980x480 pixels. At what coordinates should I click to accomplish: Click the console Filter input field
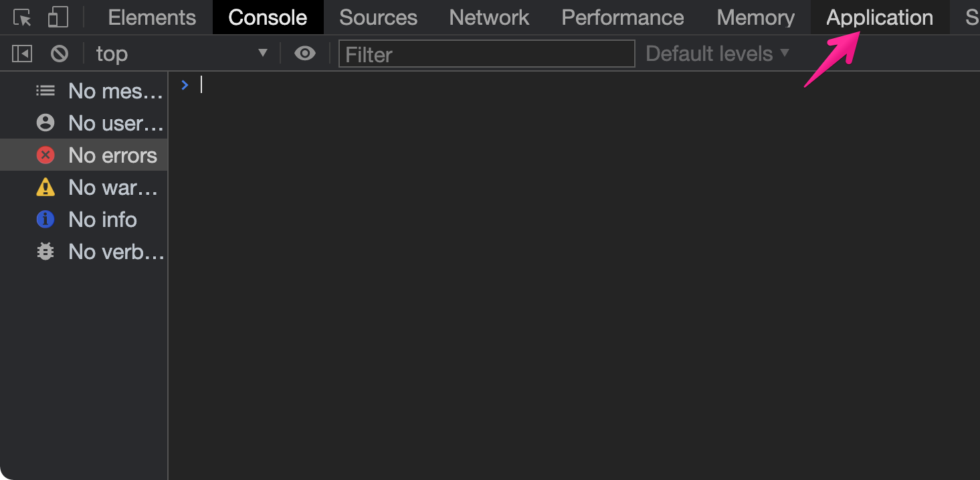click(486, 54)
